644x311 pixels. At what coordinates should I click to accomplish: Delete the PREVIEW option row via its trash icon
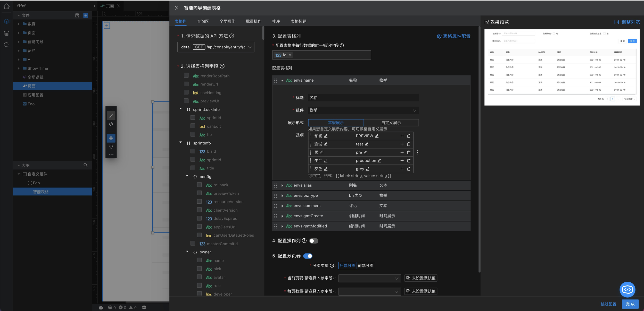[409, 136]
